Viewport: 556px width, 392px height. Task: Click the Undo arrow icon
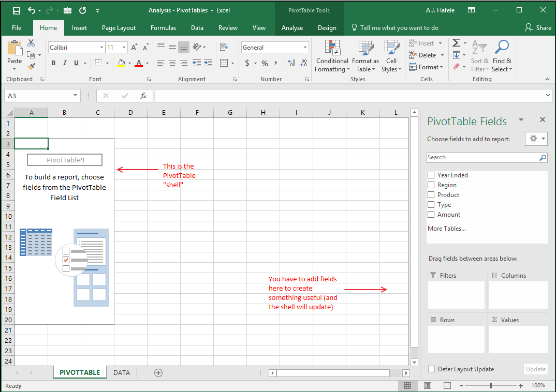(32, 11)
